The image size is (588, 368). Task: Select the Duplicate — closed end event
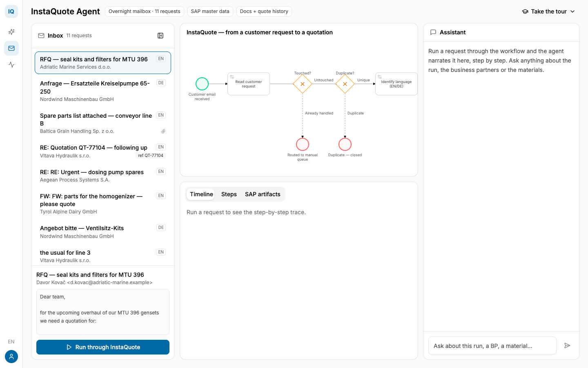pos(345,144)
